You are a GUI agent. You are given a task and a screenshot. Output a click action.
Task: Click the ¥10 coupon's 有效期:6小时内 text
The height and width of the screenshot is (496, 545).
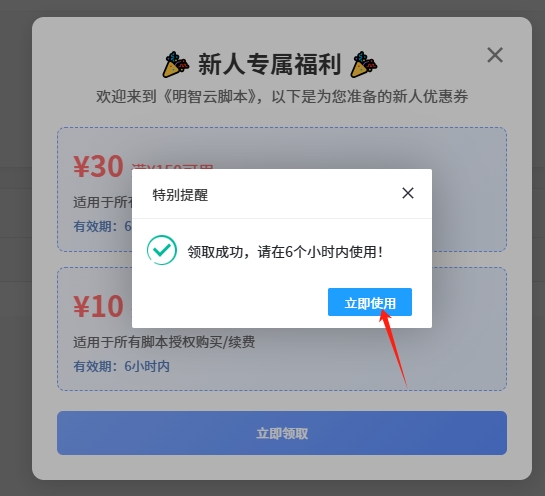[121, 366]
